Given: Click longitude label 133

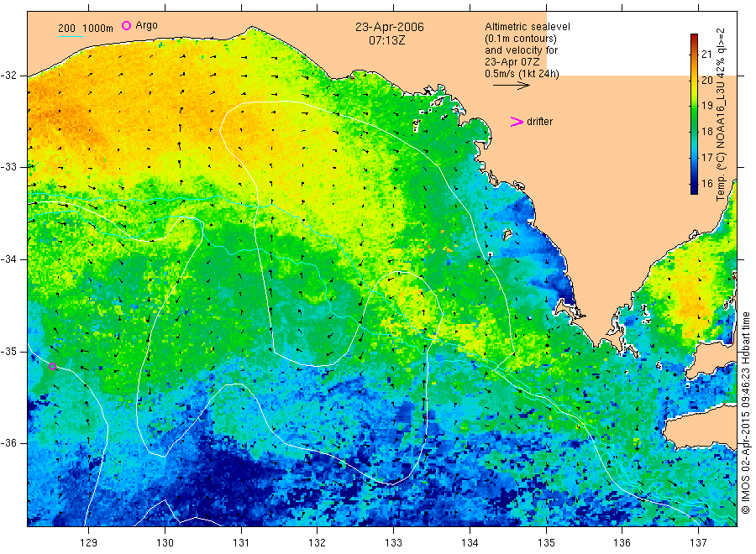Looking at the screenshot, I should tap(393, 543).
